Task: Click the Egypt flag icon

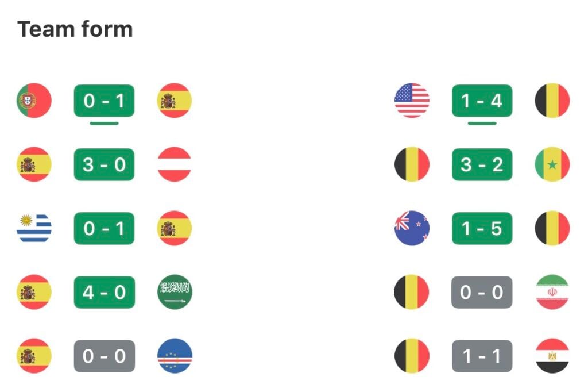Action: [x=552, y=356]
